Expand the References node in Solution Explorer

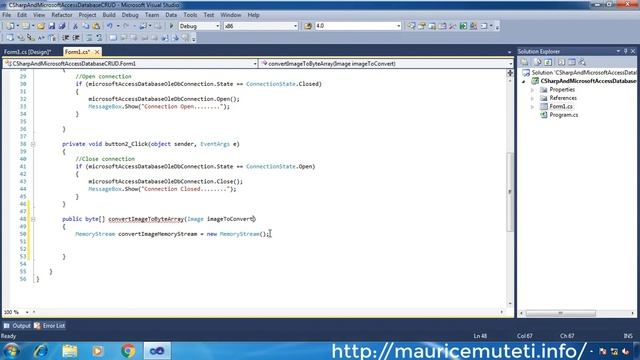click(532, 98)
